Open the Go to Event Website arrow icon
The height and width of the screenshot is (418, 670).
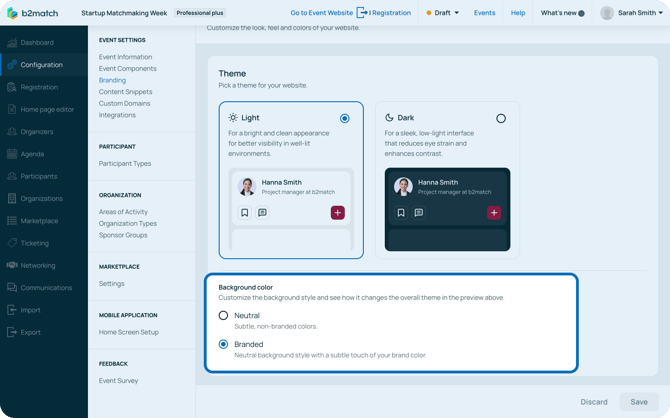click(362, 13)
